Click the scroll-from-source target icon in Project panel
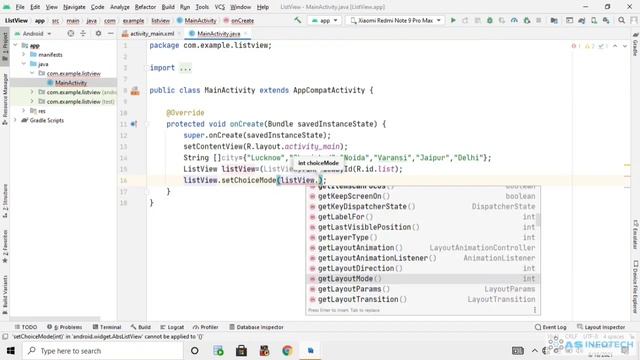This screenshot has width=640, height=360. tap(71, 33)
